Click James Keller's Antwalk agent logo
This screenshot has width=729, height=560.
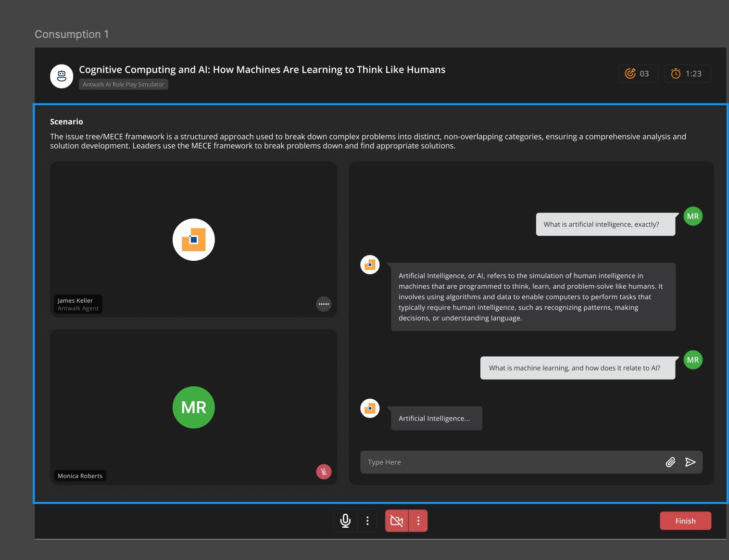(193, 239)
